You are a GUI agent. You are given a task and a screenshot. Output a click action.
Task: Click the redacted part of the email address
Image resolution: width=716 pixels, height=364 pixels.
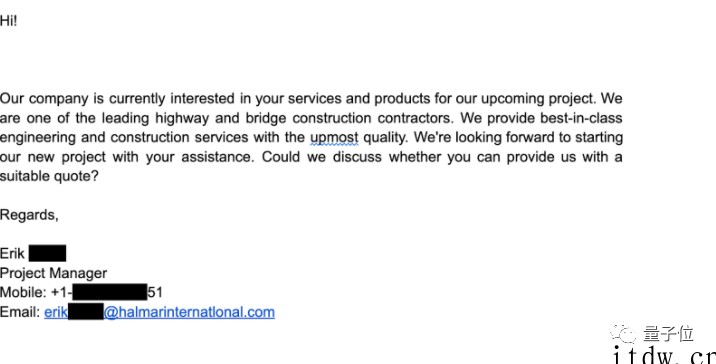[x=86, y=312]
